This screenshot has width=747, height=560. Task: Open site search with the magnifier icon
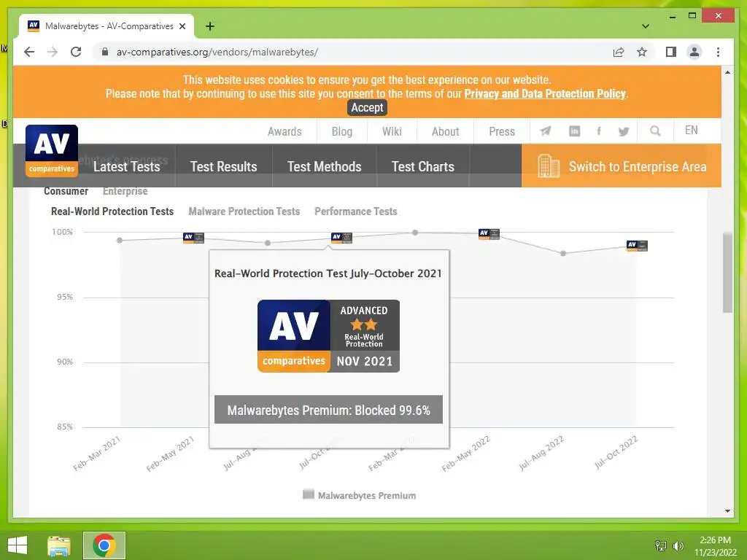tap(655, 131)
